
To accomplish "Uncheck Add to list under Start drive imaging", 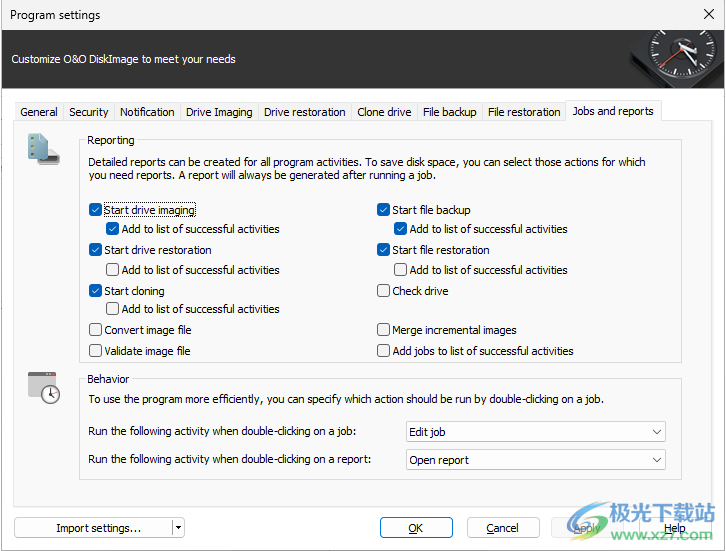I will [x=113, y=229].
